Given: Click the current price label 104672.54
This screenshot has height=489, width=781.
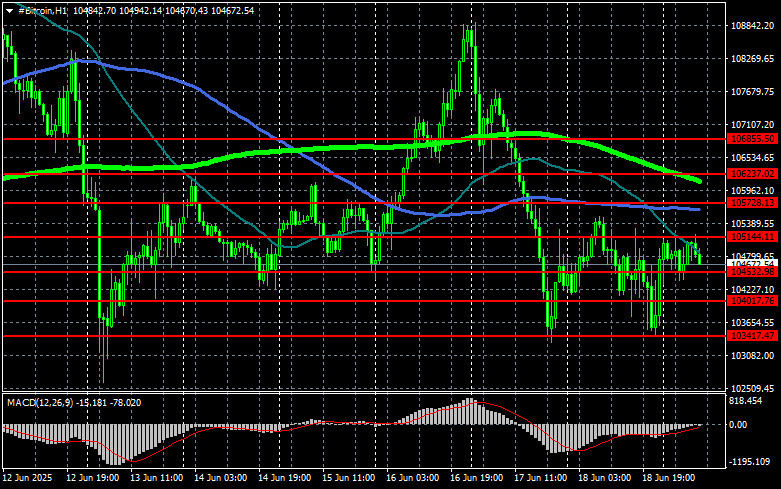Looking at the screenshot, I should coord(752,263).
